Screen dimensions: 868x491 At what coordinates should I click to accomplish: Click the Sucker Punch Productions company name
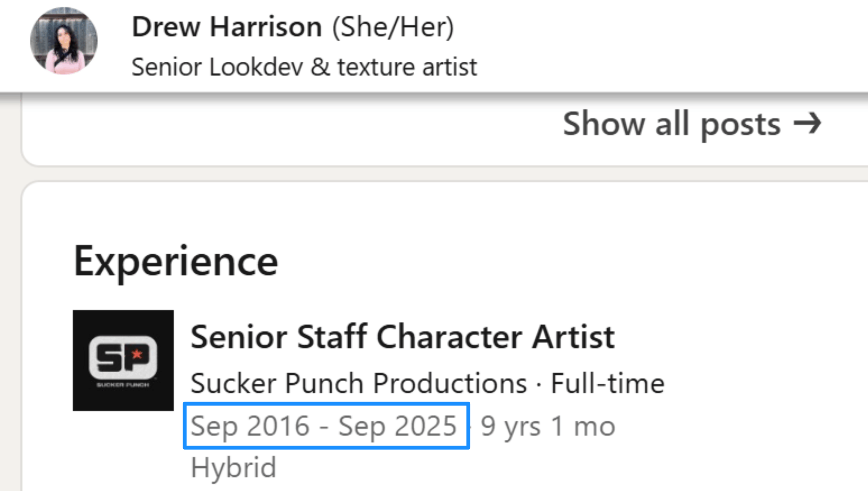pos(359,384)
